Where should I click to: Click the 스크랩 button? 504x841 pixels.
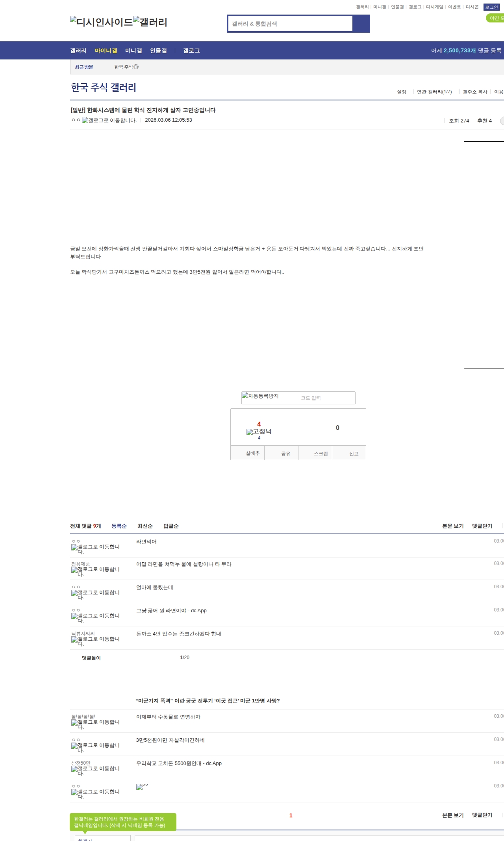(315, 453)
